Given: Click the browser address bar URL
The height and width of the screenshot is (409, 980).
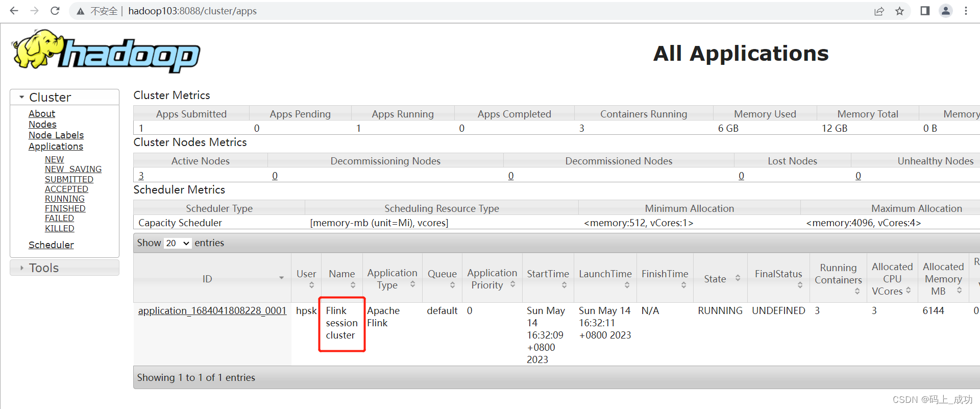Looking at the screenshot, I should [192, 11].
